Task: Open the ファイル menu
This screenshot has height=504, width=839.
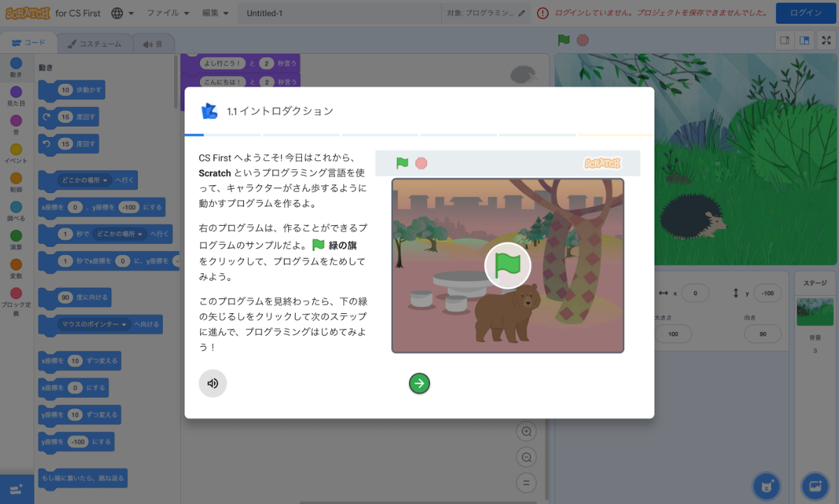Action: click(162, 13)
